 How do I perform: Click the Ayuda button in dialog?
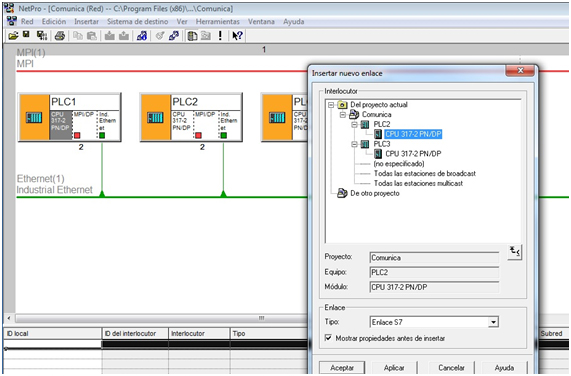[504, 368]
